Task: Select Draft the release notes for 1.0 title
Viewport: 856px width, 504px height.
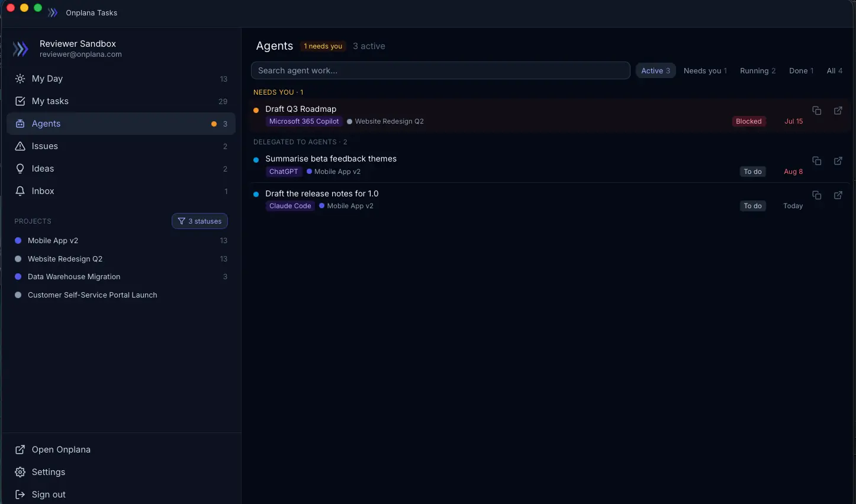Action: click(x=322, y=193)
